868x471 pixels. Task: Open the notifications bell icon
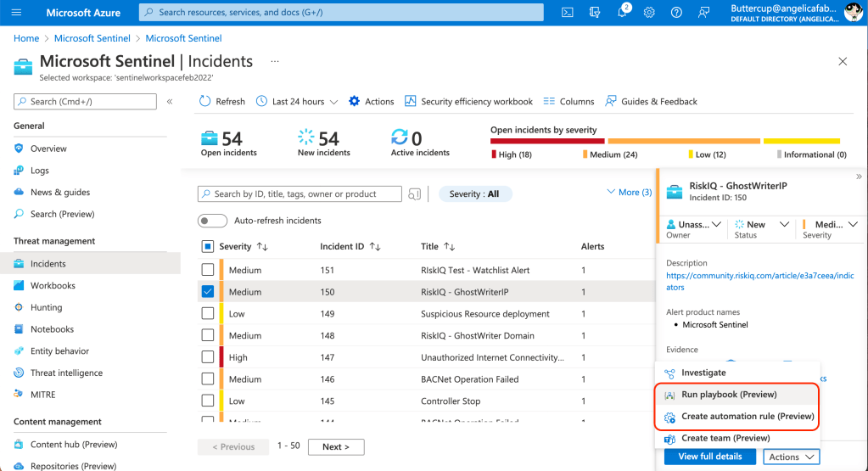(622, 13)
